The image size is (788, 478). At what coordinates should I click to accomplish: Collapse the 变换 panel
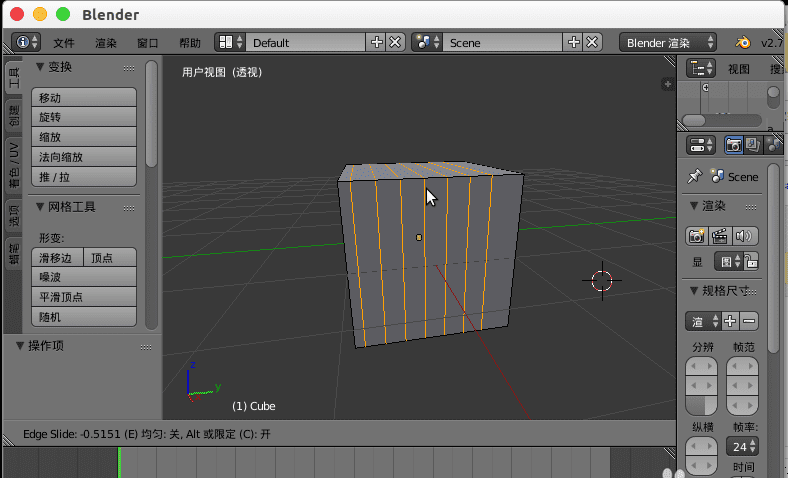[40, 67]
